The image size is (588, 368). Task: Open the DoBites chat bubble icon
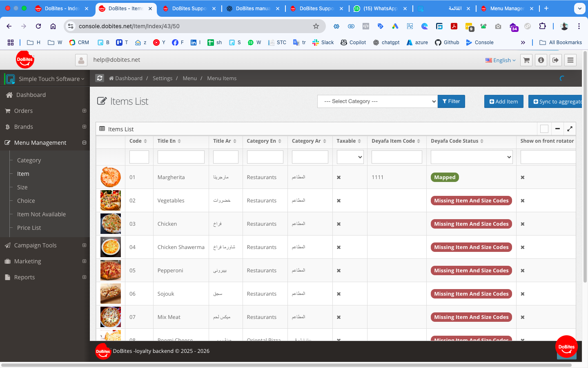tap(566, 347)
